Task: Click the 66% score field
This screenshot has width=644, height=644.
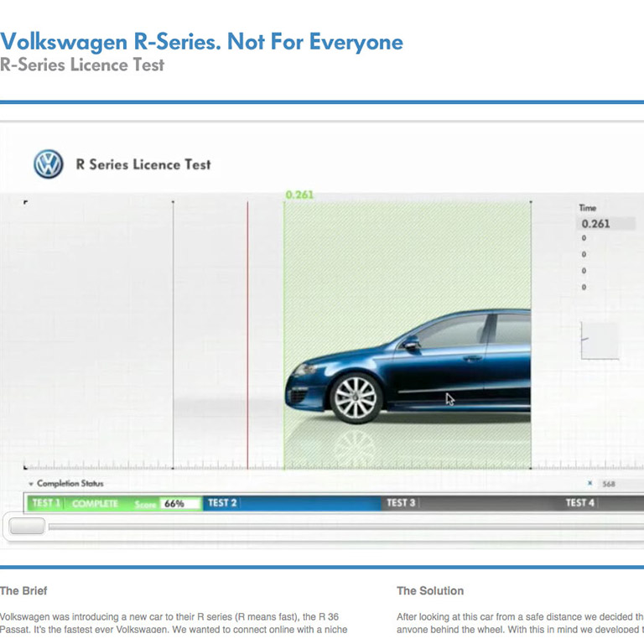Action: tap(179, 504)
